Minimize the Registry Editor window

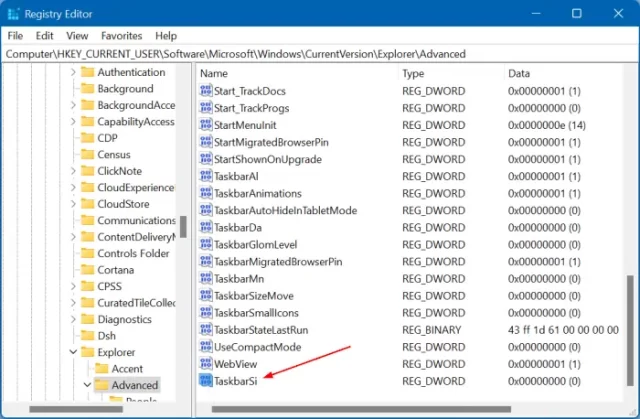pos(536,13)
